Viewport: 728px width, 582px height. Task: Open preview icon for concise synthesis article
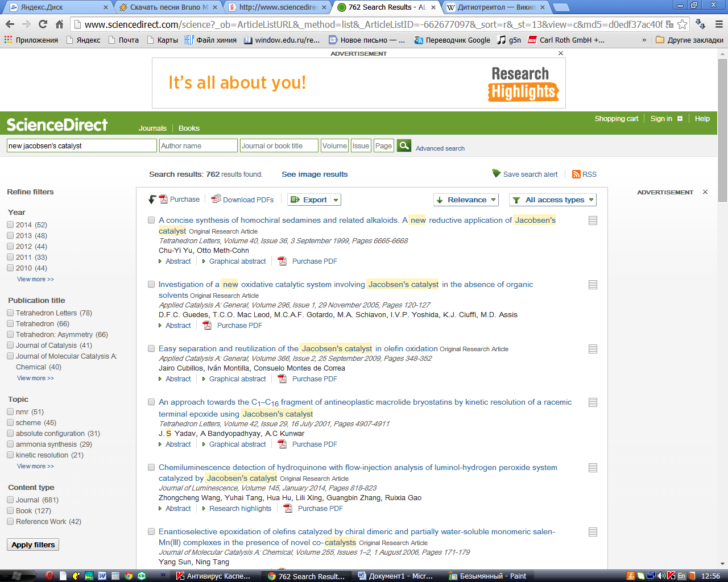click(593, 221)
